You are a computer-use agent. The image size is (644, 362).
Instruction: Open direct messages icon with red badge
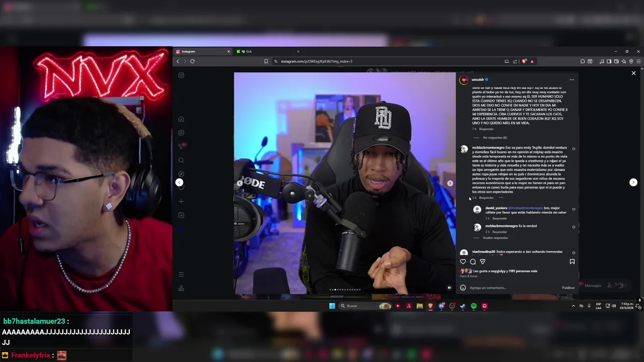pyautogui.click(x=182, y=146)
